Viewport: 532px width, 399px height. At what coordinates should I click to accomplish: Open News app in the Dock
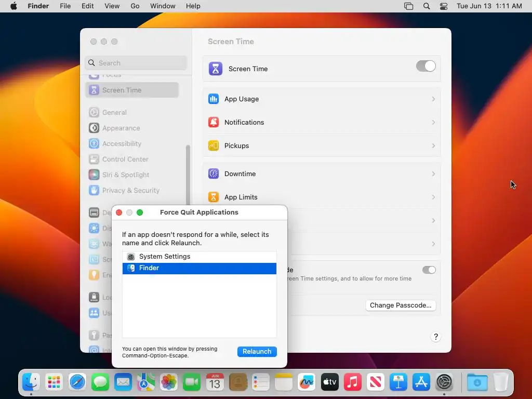(375, 382)
